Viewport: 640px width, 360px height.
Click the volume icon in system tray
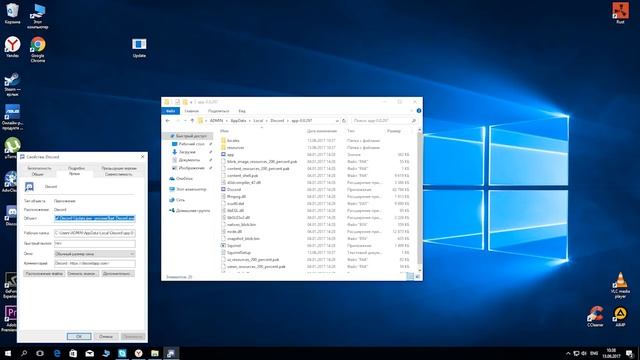(x=584, y=353)
